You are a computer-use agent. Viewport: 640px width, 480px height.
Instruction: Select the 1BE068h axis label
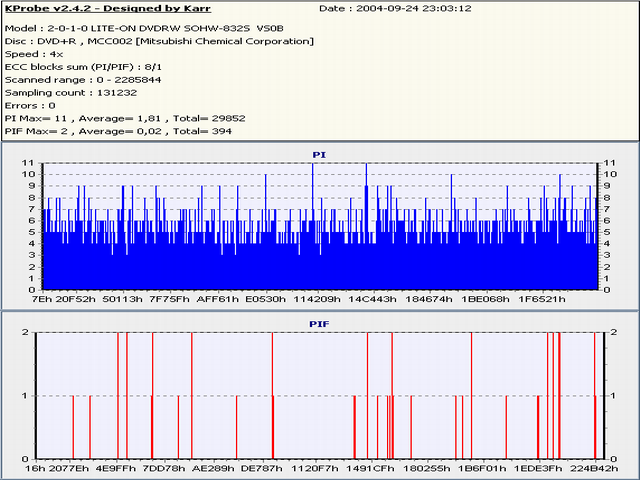coord(485,299)
